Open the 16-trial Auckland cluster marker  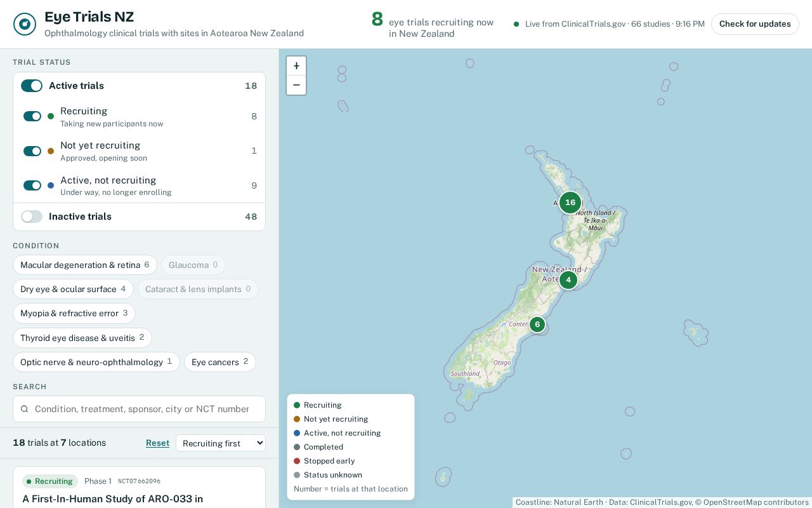tap(570, 203)
